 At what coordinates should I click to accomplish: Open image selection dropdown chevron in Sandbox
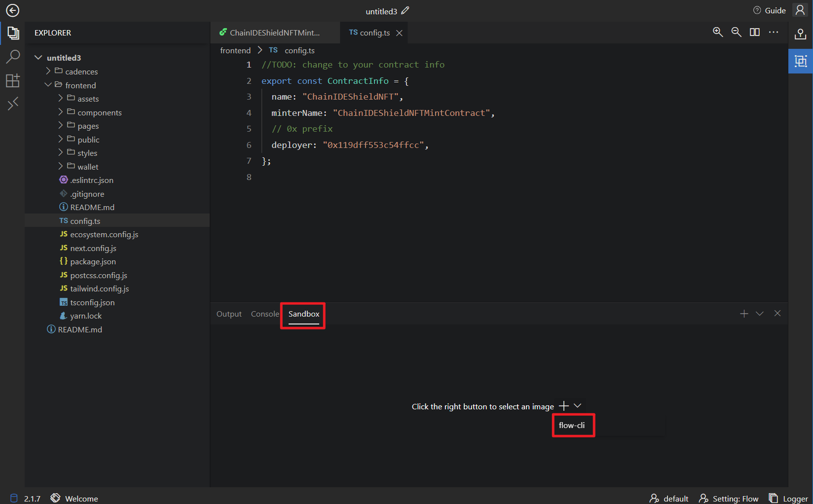(x=578, y=405)
